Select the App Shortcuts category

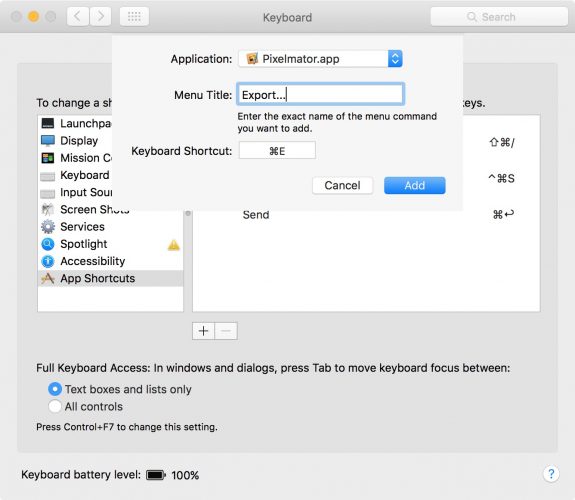coord(110,278)
